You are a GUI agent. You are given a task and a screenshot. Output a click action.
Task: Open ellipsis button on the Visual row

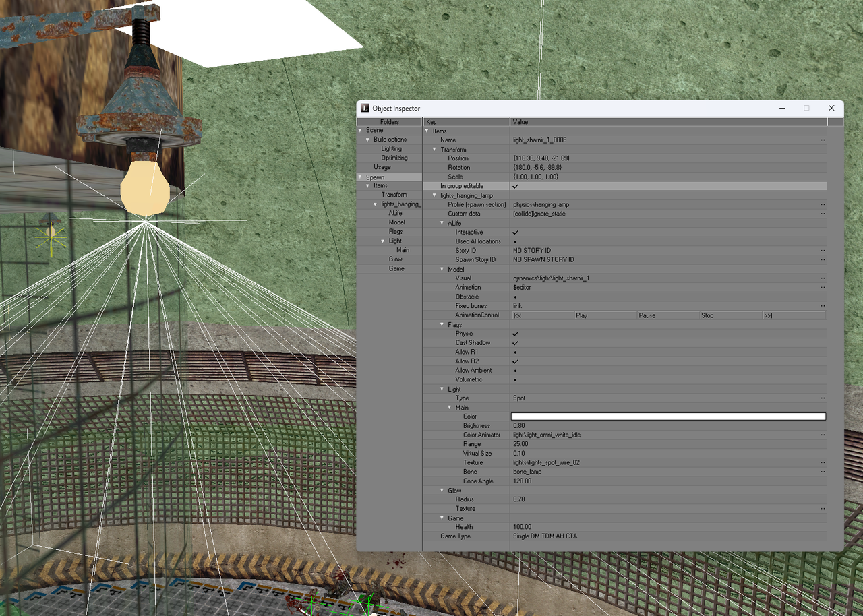coord(823,278)
